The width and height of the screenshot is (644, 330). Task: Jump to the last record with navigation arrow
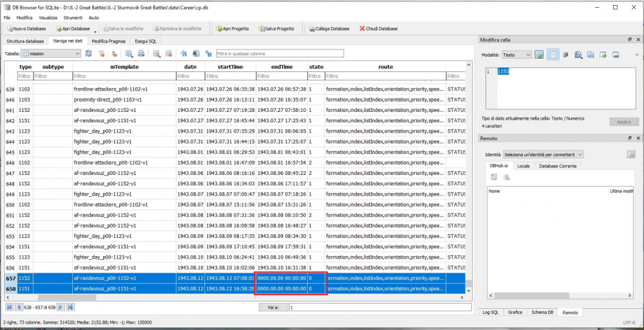point(70,307)
